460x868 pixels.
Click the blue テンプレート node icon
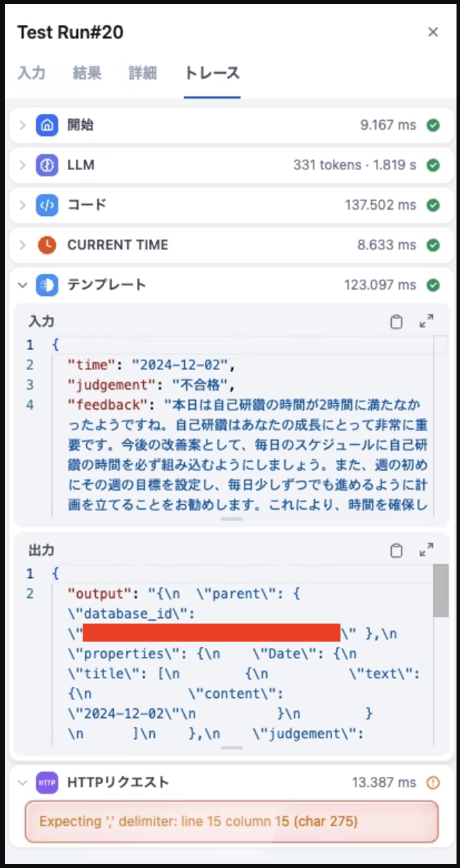click(47, 285)
